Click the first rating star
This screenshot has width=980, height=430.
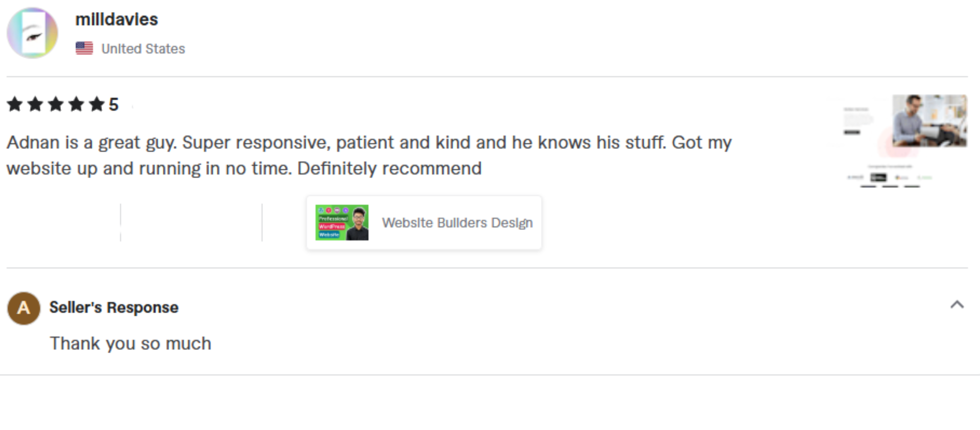pyautogui.click(x=15, y=104)
